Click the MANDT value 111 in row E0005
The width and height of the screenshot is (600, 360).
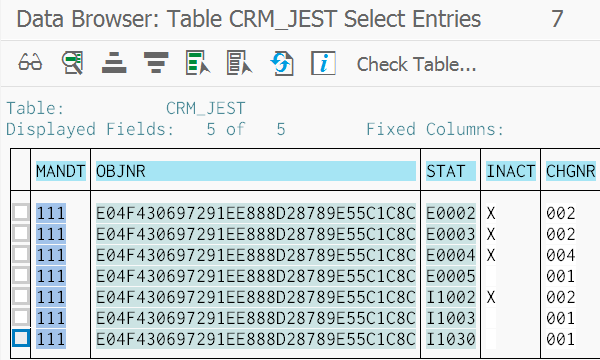pyautogui.click(x=51, y=276)
